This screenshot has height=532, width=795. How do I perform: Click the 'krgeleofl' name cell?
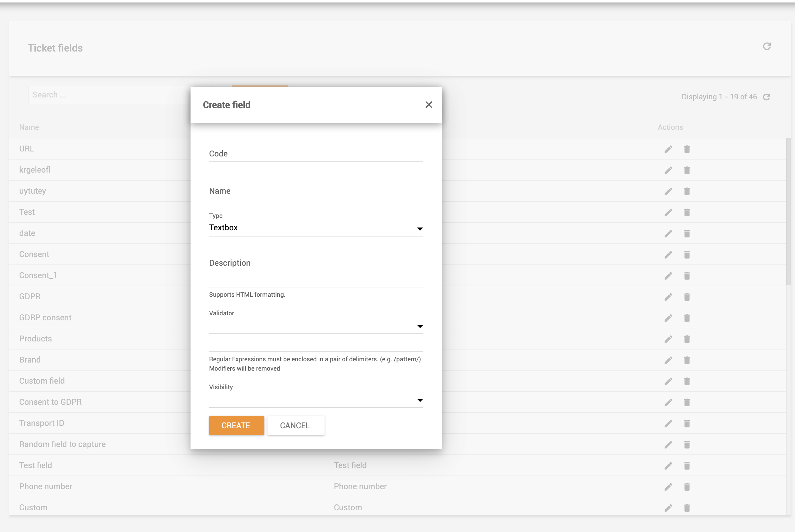click(x=35, y=170)
